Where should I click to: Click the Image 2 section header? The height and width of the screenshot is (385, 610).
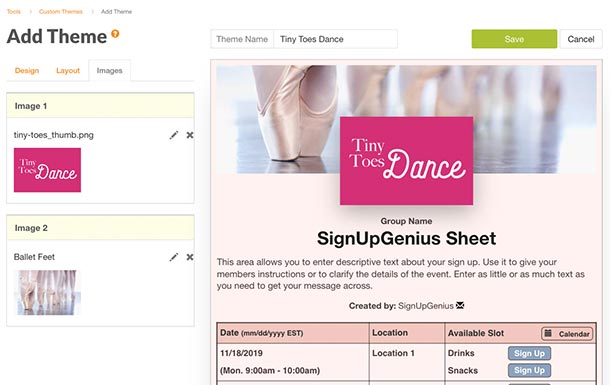[100, 228]
